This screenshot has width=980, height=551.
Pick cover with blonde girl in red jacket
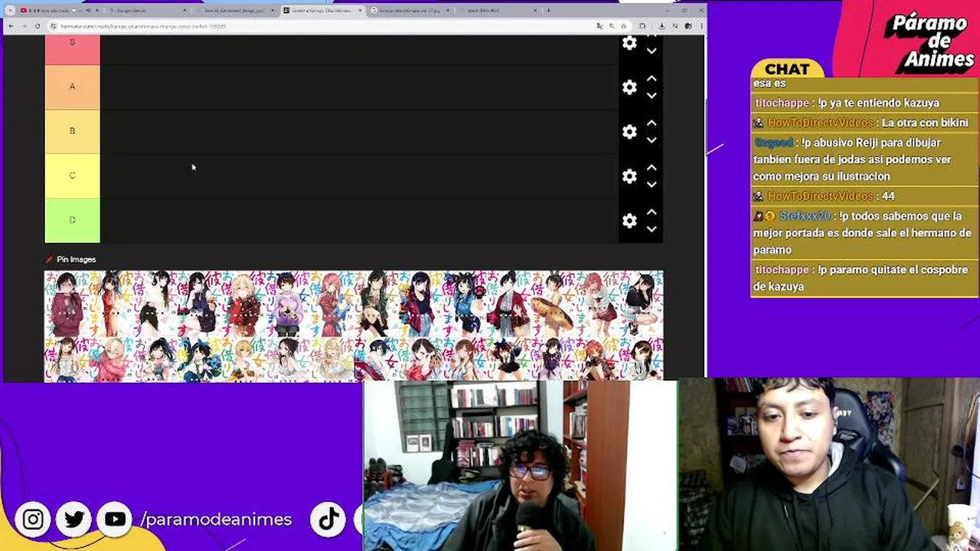pos(243,304)
